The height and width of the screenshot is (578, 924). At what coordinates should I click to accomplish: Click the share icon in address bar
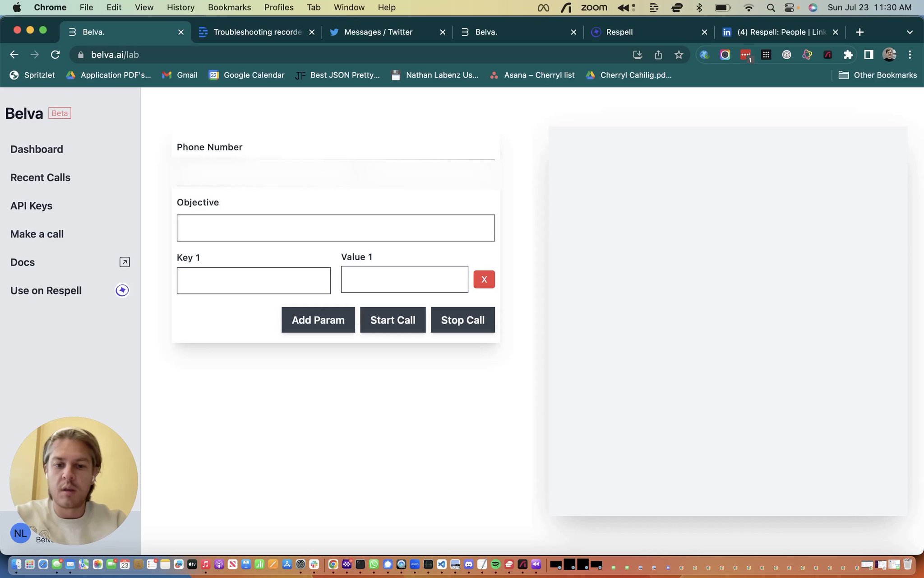coord(658,55)
